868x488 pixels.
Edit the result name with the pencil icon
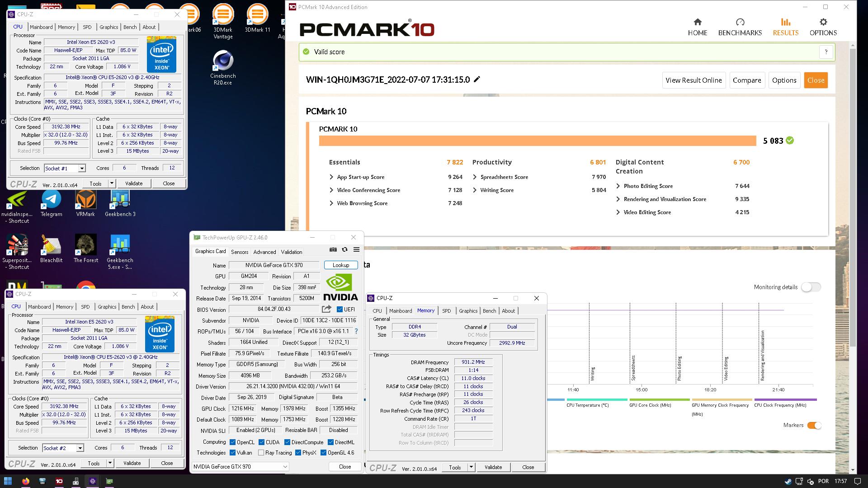click(x=477, y=80)
